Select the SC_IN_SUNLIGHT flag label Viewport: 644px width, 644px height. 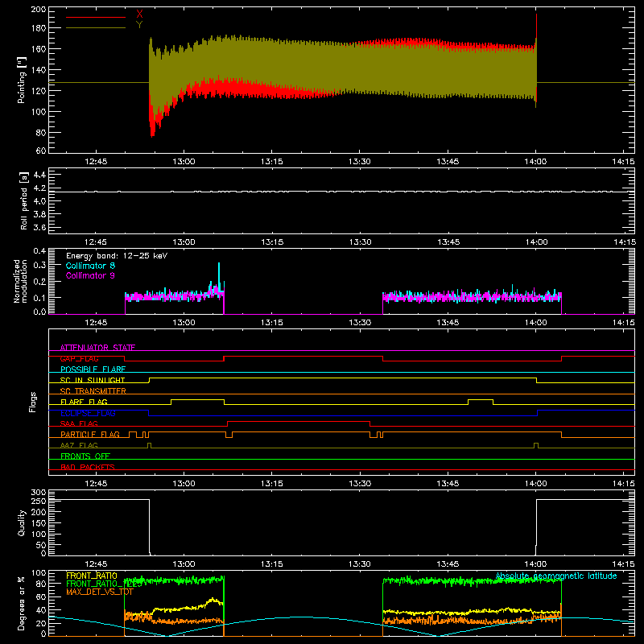tap(93, 380)
